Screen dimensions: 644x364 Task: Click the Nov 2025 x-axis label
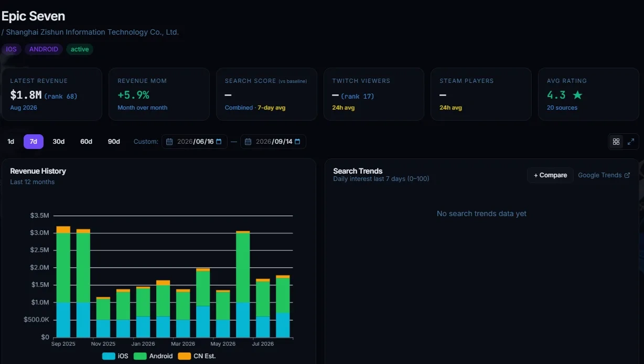(x=103, y=344)
